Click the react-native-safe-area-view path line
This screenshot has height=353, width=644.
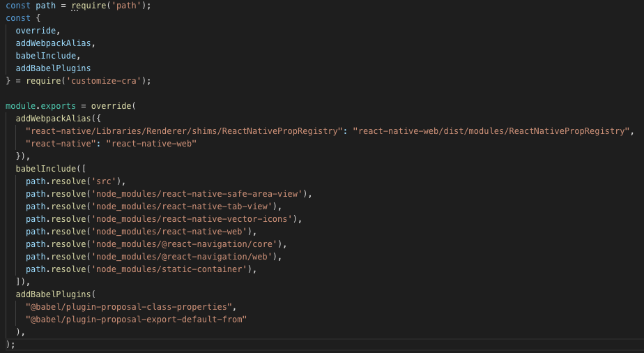(169, 194)
